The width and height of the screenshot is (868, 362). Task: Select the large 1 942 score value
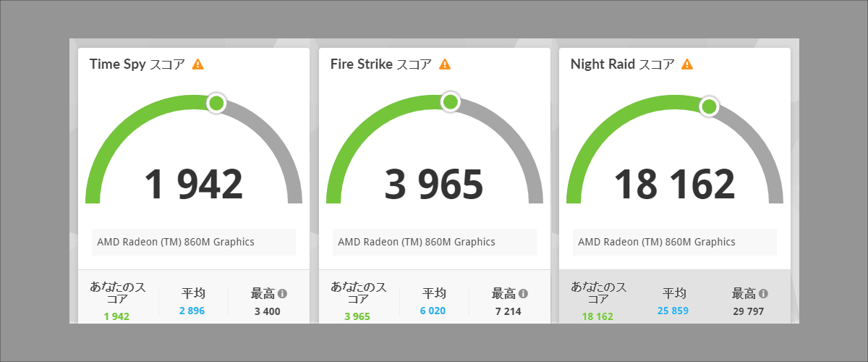pos(194,184)
